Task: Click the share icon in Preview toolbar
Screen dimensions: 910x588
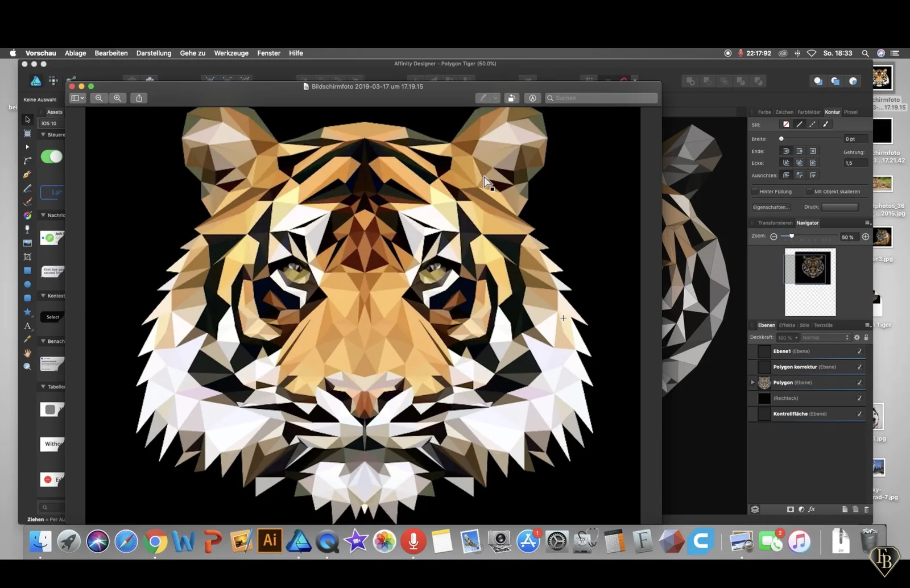Action: [139, 98]
